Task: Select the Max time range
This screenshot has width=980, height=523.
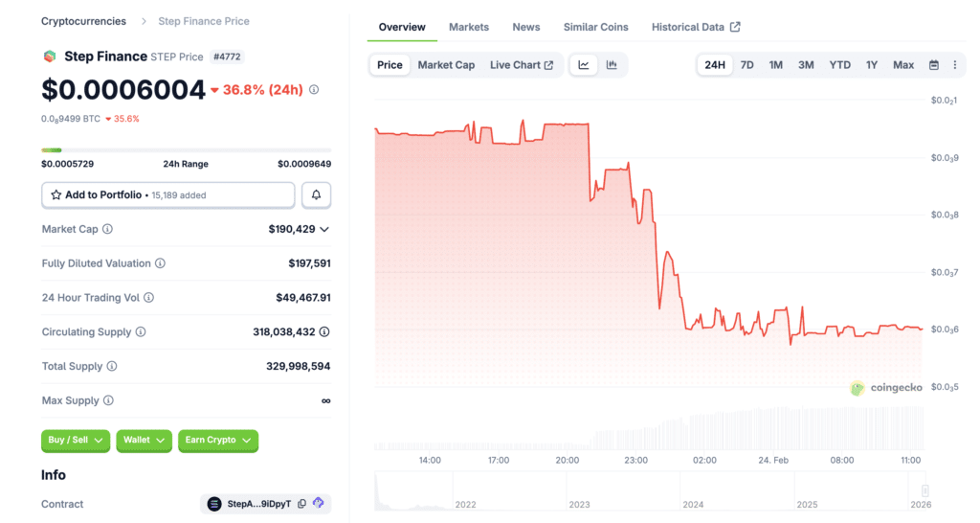Action: tap(903, 65)
